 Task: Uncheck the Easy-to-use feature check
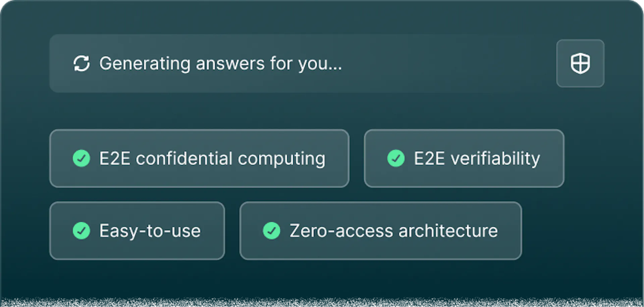(82, 231)
